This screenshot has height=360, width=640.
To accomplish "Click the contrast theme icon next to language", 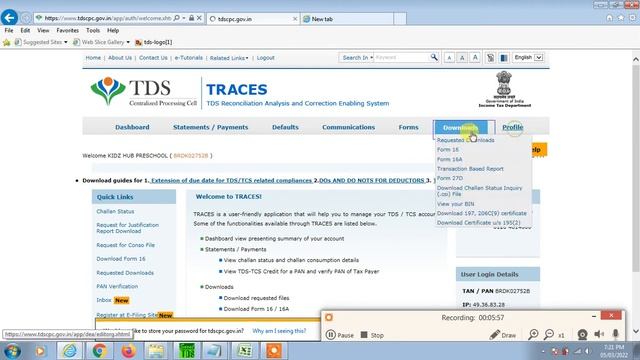I will [x=504, y=58].
